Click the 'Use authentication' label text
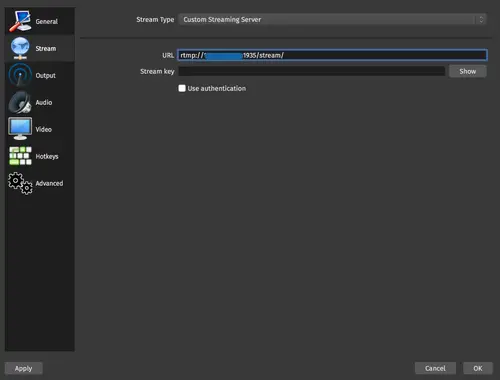Screen dimensions: 500x380 [217, 88]
